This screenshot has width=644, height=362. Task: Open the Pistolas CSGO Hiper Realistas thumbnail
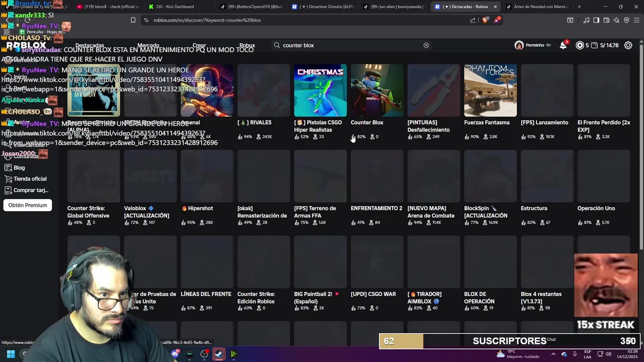(x=320, y=90)
